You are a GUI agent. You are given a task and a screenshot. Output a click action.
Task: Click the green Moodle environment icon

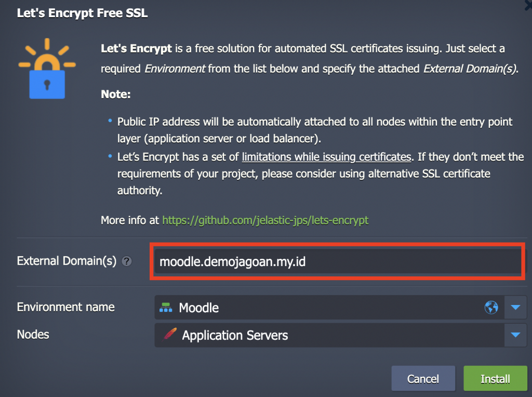point(167,307)
